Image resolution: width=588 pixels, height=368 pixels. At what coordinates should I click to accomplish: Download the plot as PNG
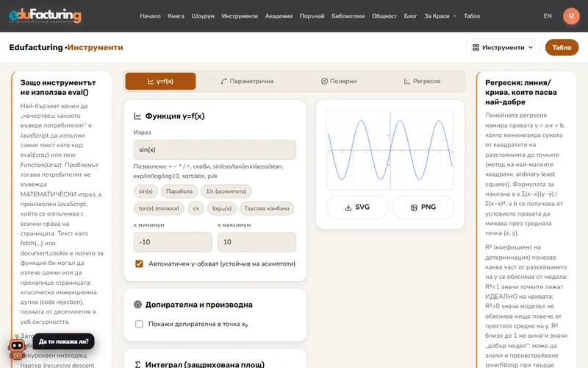pos(423,208)
